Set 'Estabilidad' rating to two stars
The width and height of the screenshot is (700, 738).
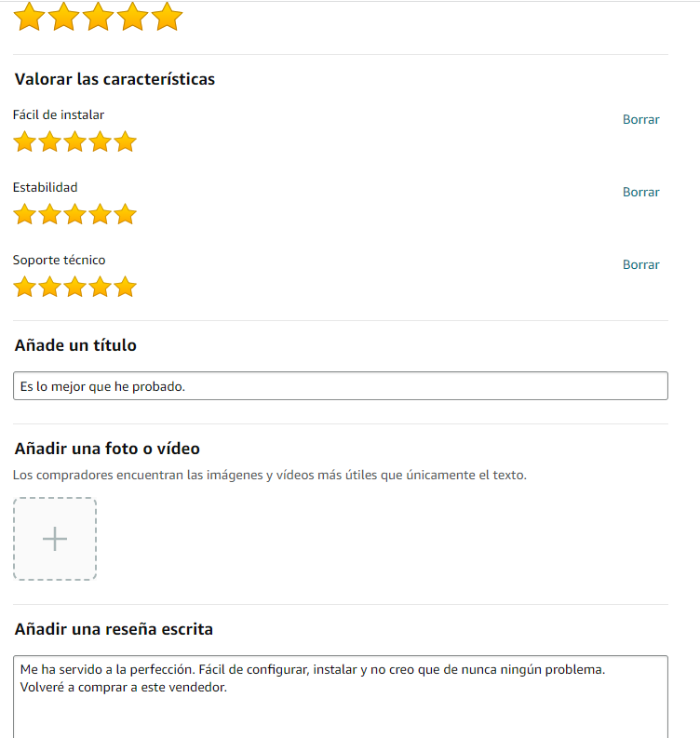point(49,215)
